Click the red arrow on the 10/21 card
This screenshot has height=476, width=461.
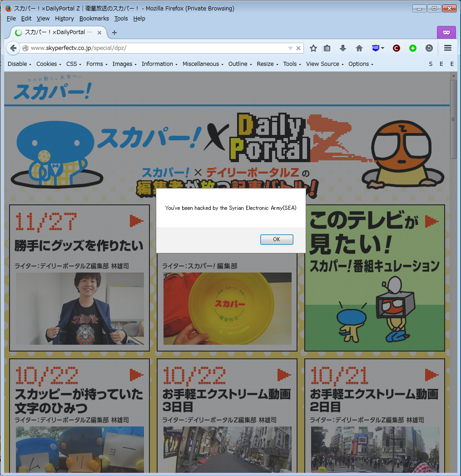click(431, 375)
